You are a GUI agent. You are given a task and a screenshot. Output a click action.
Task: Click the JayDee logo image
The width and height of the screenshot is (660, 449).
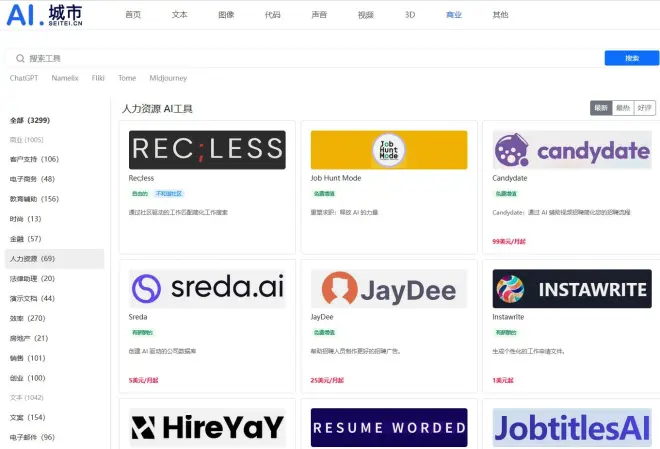pyautogui.click(x=389, y=288)
